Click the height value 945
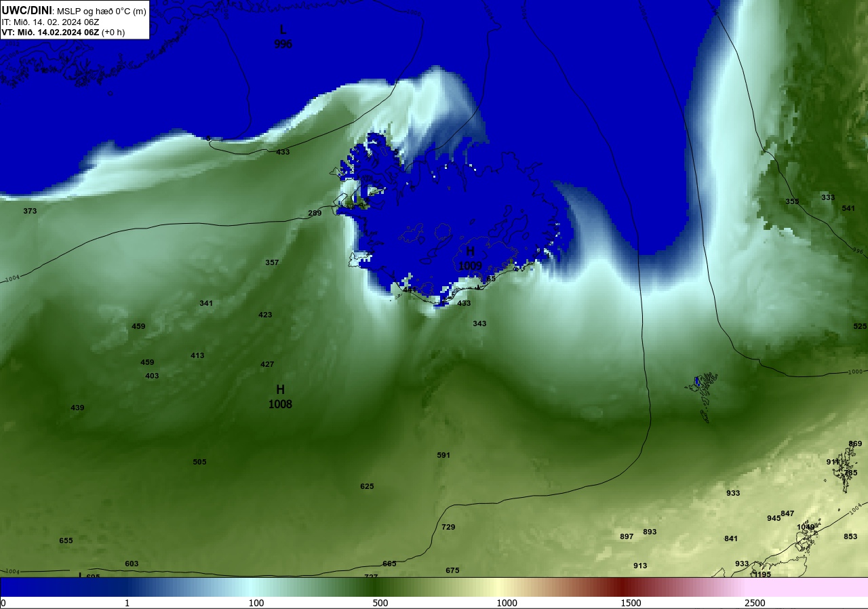Image resolution: width=868 pixels, height=609 pixels. tap(774, 518)
